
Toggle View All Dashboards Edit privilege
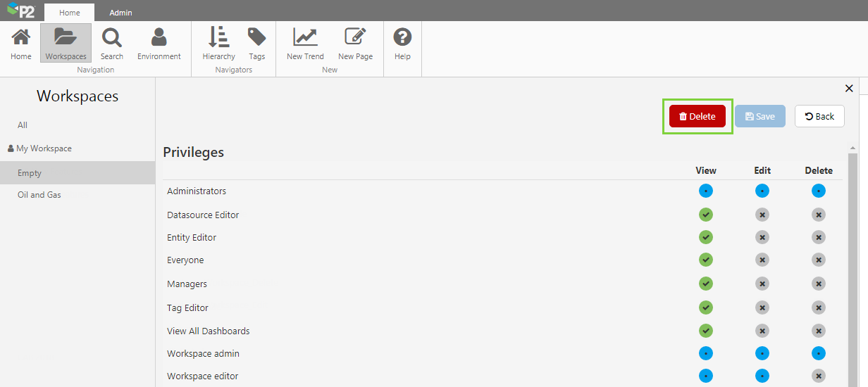tap(762, 331)
